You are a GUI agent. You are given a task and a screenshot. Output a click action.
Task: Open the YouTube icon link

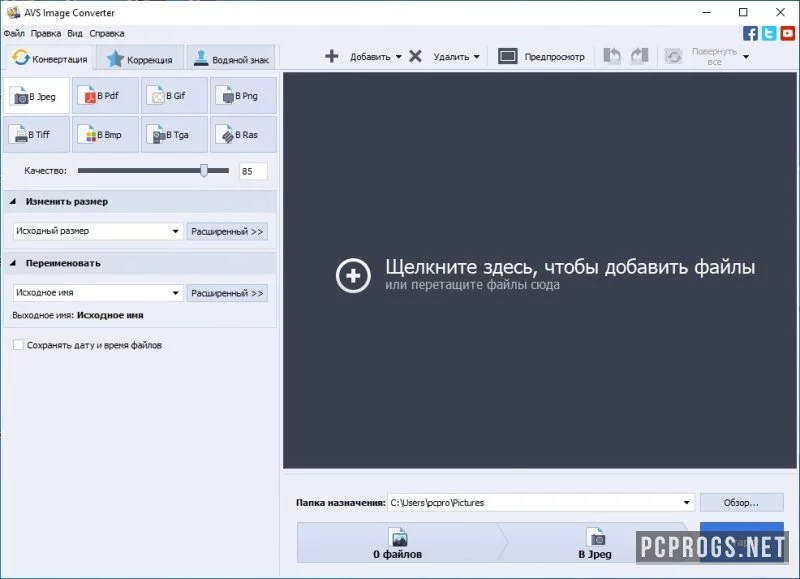(787, 34)
